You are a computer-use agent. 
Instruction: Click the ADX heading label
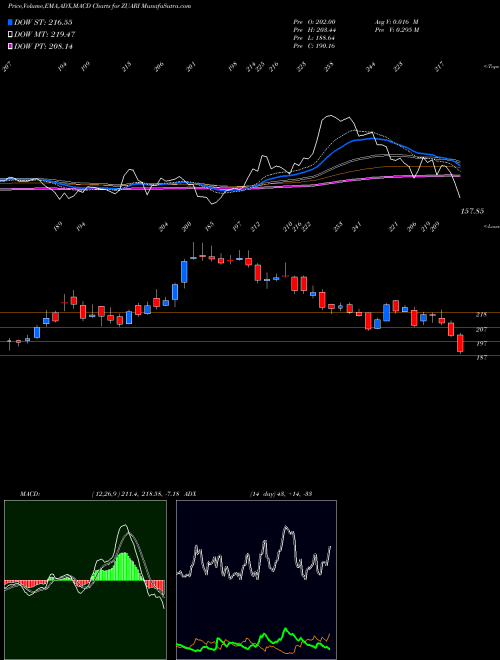point(190,493)
